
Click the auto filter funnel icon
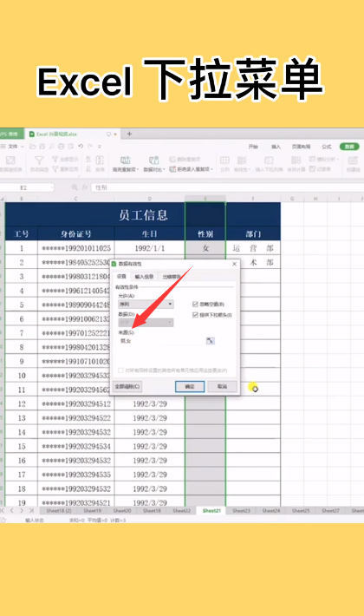point(39,161)
